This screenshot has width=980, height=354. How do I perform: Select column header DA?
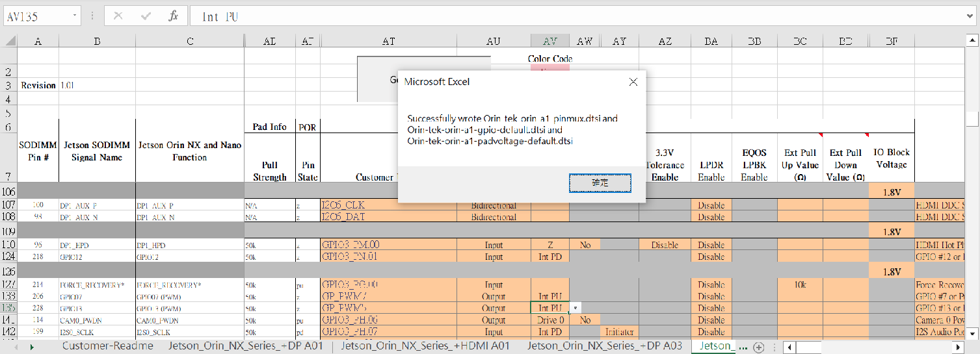click(711, 41)
